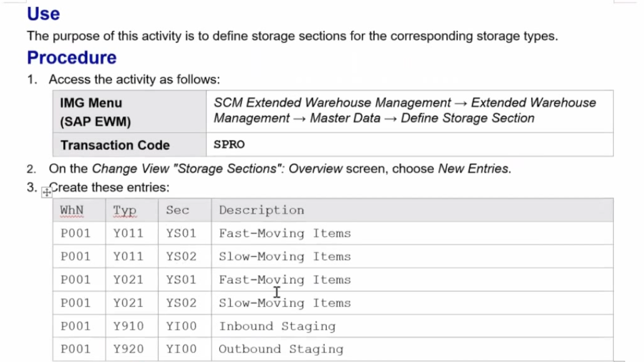Screen dimensions: 644x362
Task: Click the first 'Fast-Moving Items' description
Action: tap(285, 233)
